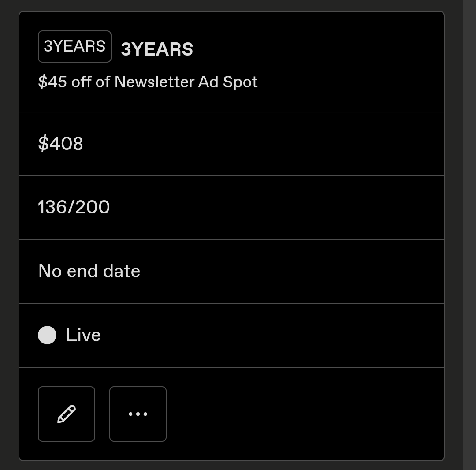Click the "Live" status label

[x=83, y=335]
